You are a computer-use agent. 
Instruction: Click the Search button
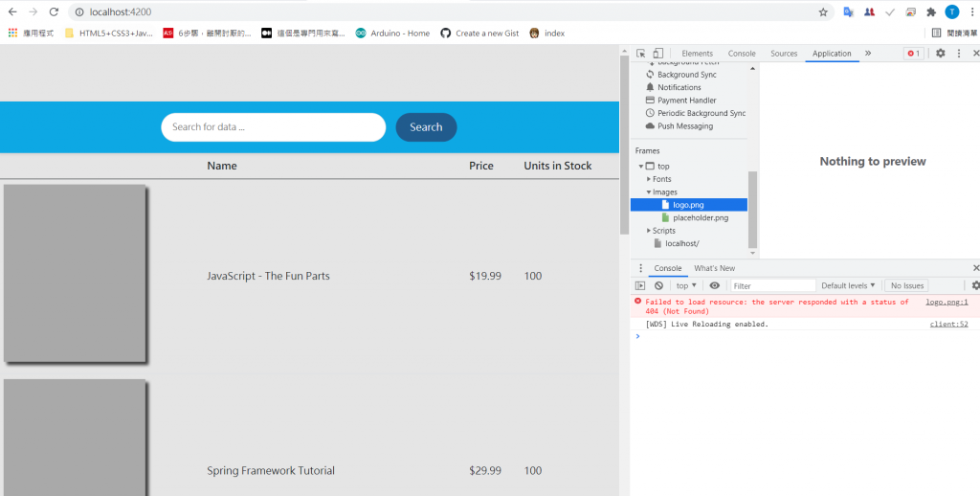pyautogui.click(x=426, y=127)
